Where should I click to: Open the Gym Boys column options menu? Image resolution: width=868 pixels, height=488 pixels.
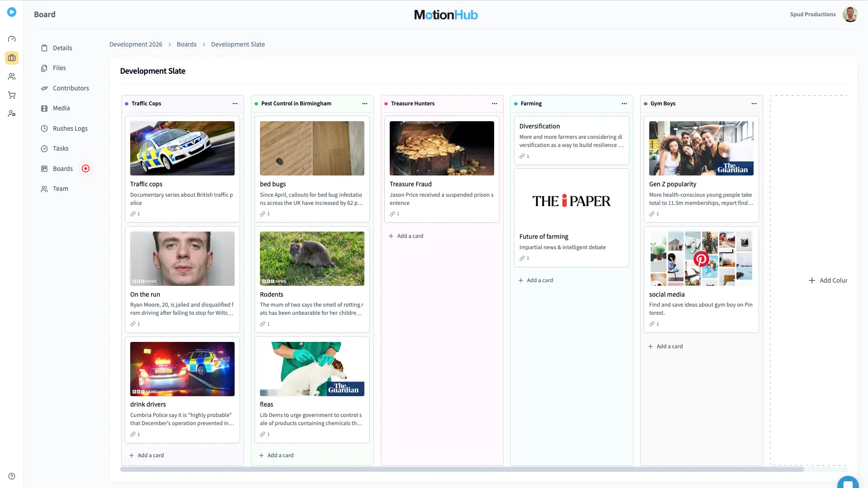pyautogui.click(x=754, y=104)
